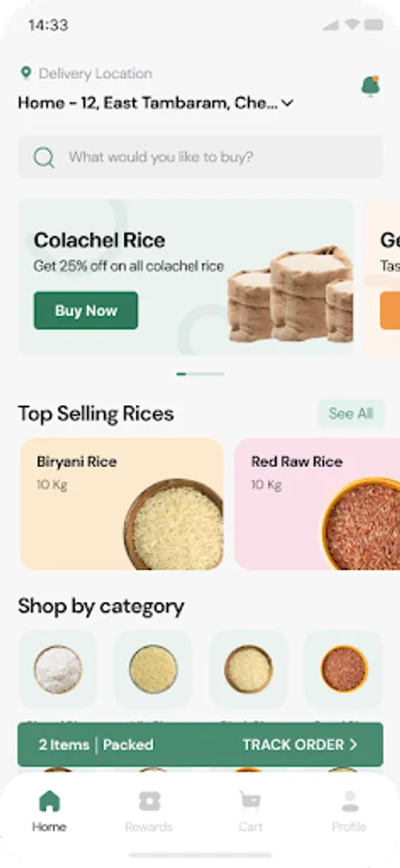Image resolution: width=400 pixels, height=868 pixels.
Task: Open See All top selling rices
Action: 351,414
